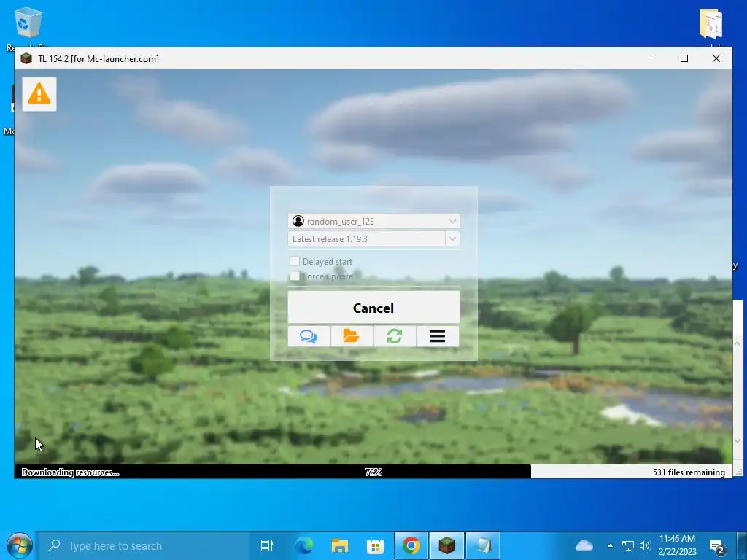The image size is (747, 560).
Task: Click the volume speaker tray icon
Action: pyautogui.click(x=645, y=545)
